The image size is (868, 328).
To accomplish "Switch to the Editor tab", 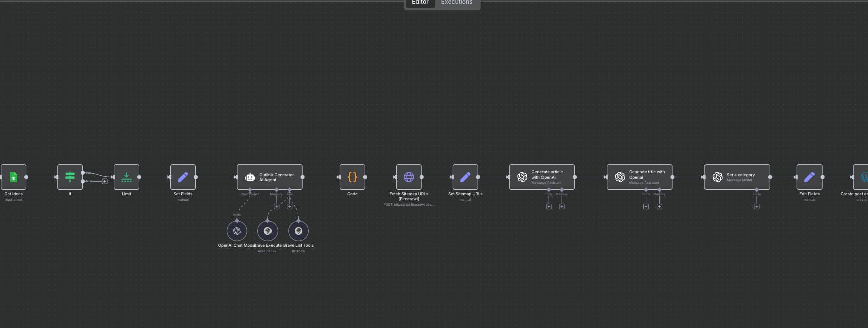I will click(420, 3).
